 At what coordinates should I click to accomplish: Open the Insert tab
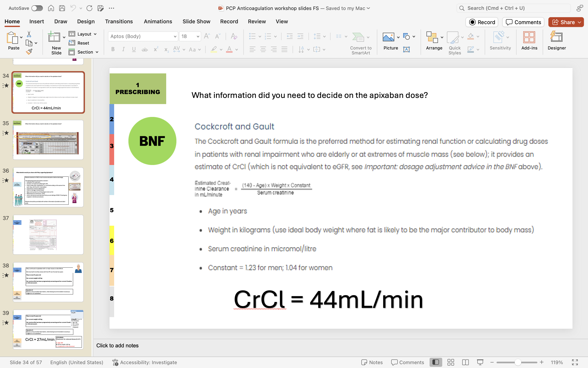point(37,21)
